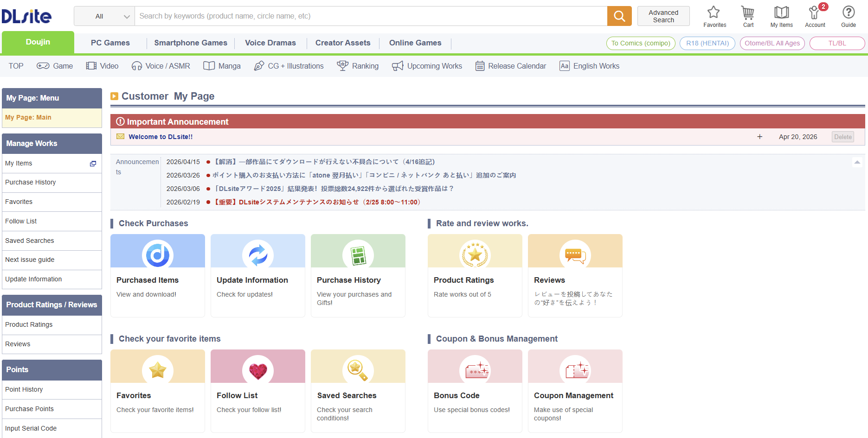Open R18 (HENTAI) pill button
868x438 pixels.
[707, 43]
